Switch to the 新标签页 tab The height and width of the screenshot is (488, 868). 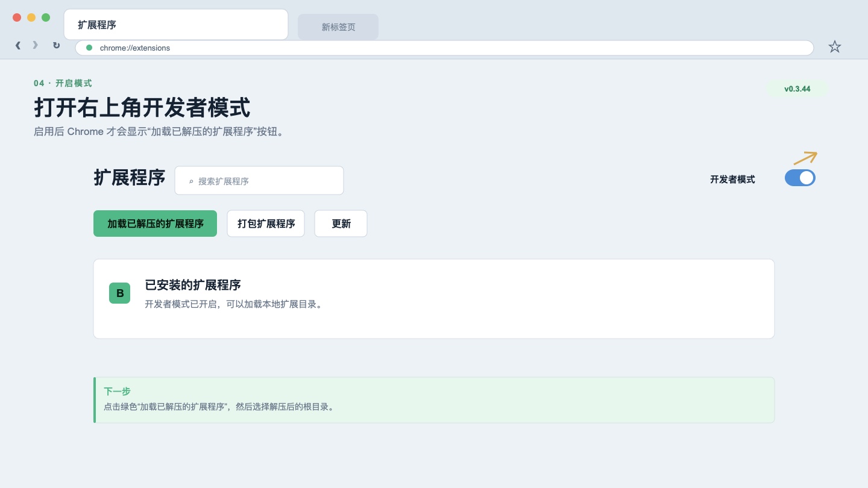[338, 27]
